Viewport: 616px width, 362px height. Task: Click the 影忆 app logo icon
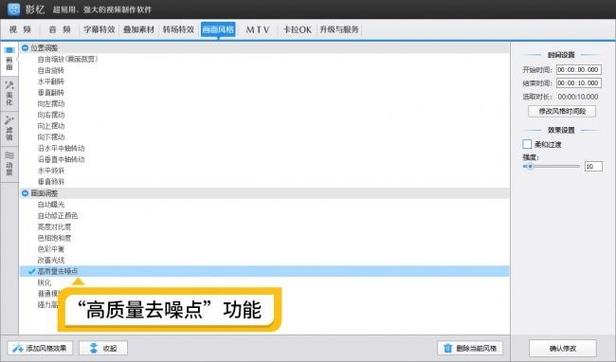(x=14, y=9)
